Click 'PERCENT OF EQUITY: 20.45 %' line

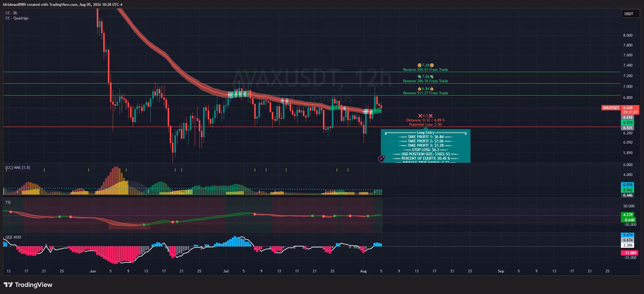click(426, 158)
